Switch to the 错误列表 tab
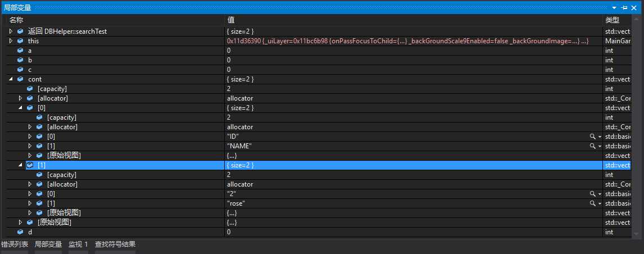The height and width of the screenshot is (254, 644). coord(15,244)
